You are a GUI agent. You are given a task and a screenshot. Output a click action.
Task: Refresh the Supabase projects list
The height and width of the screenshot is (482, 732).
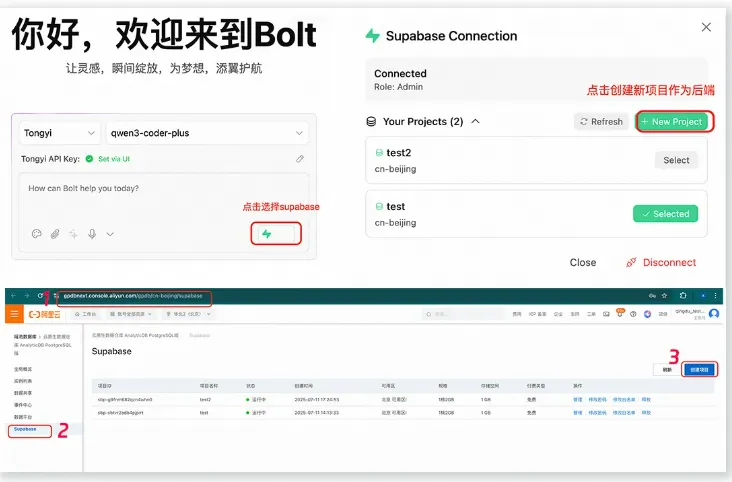pos(601,121)
